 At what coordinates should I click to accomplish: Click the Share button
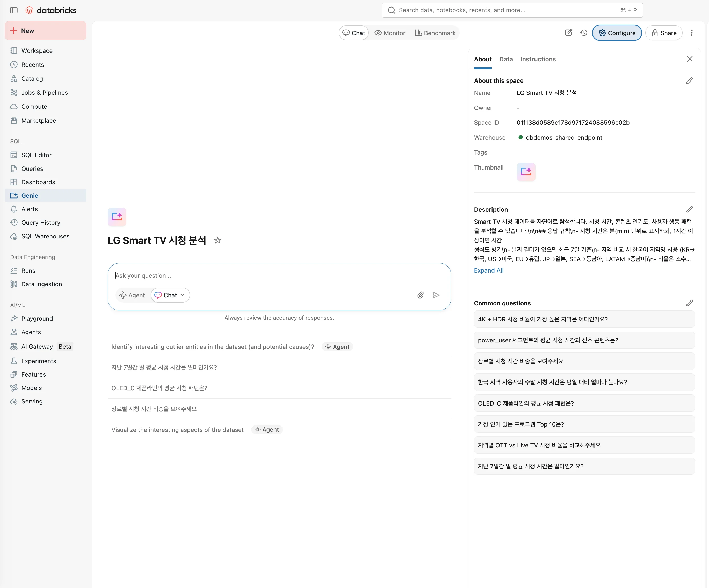pos(664,33)
